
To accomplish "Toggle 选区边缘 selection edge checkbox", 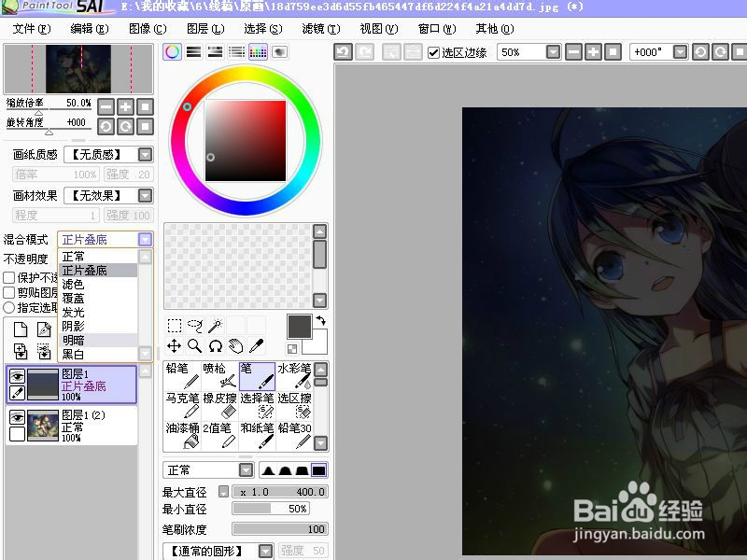I will (x=433, y=52).
